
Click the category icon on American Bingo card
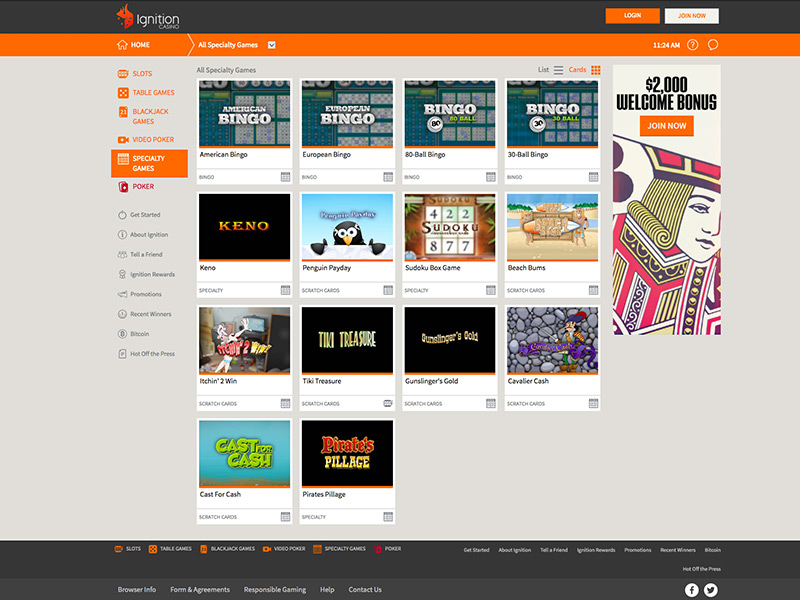285,177
